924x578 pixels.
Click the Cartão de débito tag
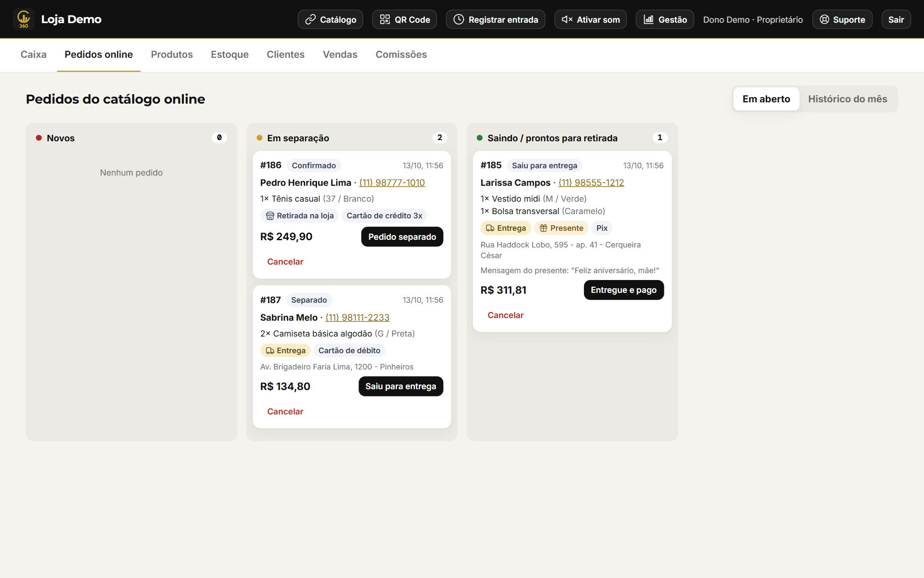pyautogui.click(x=349, y=351)
